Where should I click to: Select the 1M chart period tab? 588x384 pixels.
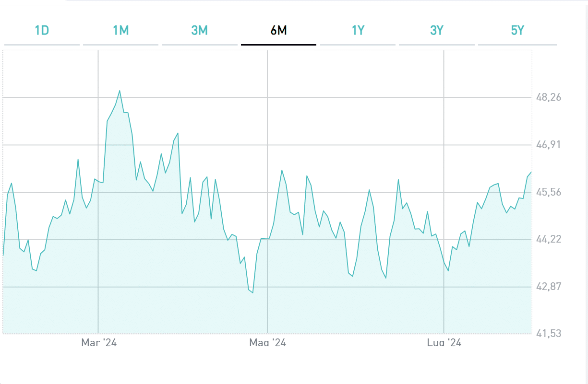pos(120,31)
